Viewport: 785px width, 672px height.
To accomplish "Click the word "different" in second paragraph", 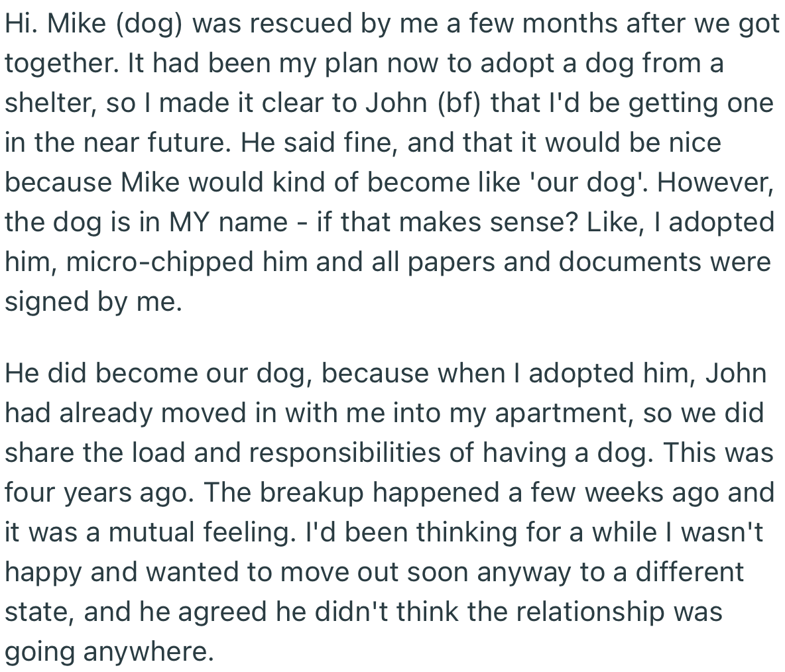I will pyautogui.click(x=689, y=573).
